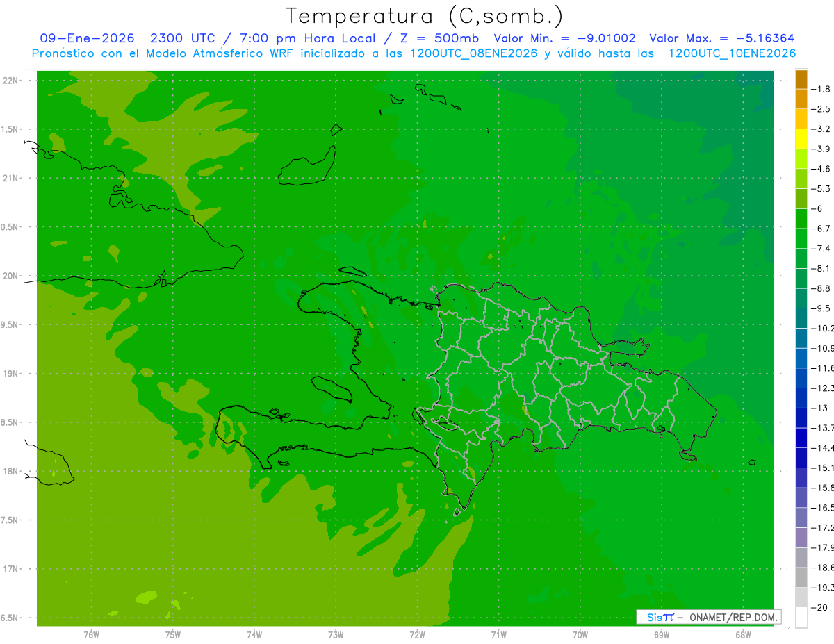Click the "-6.7" colorbar value
Viewport: 834px width, 644px height.
(x=821, y=229)
